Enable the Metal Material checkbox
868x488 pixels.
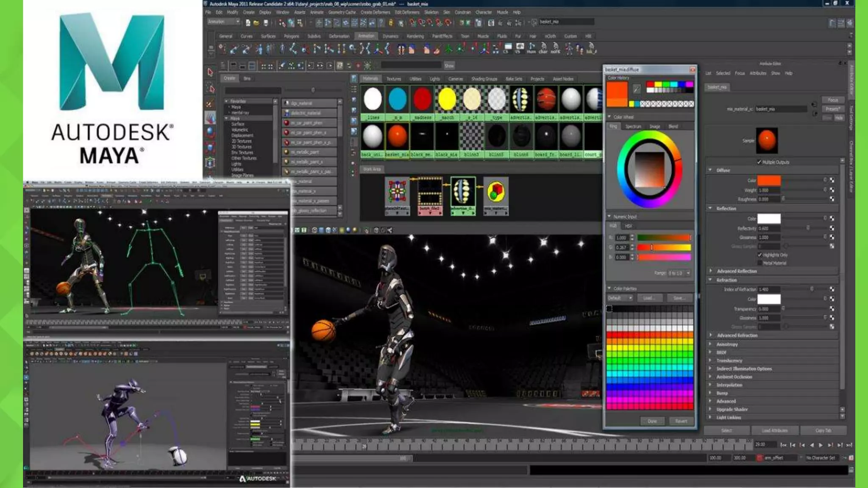[x=759, y=263]
